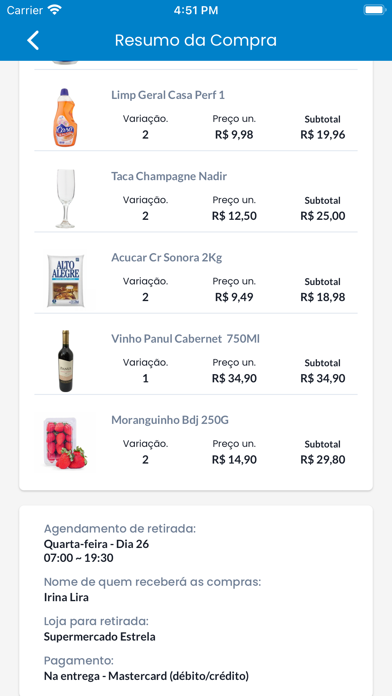Open the champagne glass product image
Viewport: 392px width, 696px height.
point(65,198)
